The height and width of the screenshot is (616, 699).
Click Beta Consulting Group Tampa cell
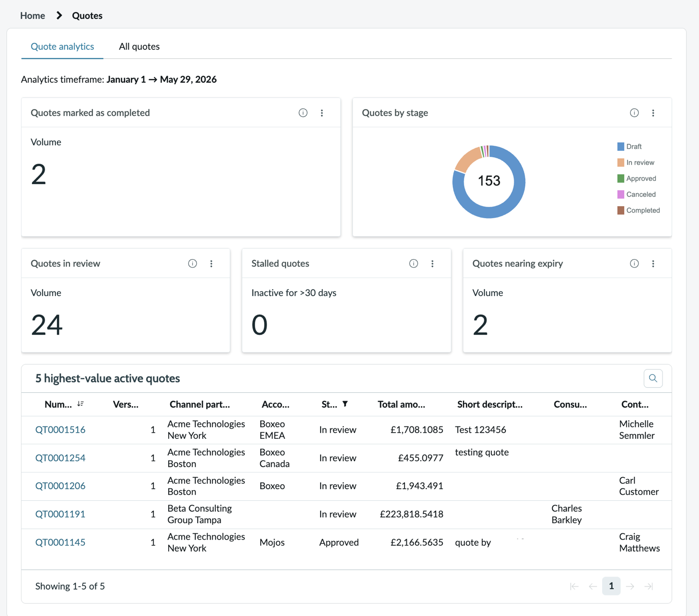point(200,514)
